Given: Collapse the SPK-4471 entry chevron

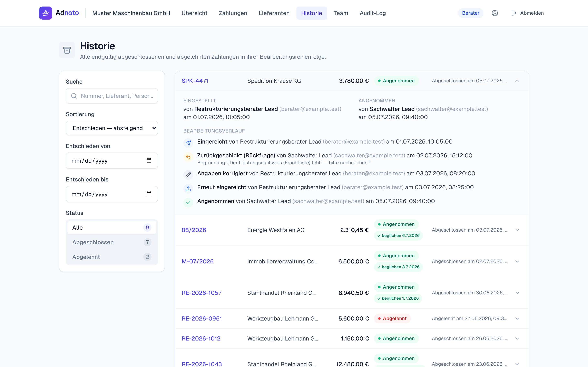Looking at the screenshot, I should [x=517, y=81].
